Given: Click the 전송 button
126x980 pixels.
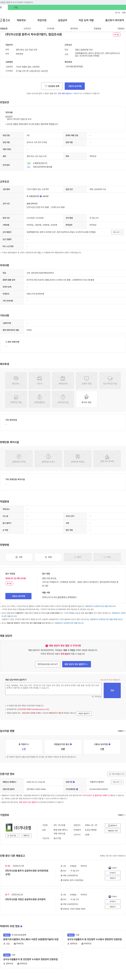Looking at the screenshot, I should (112, 690).
